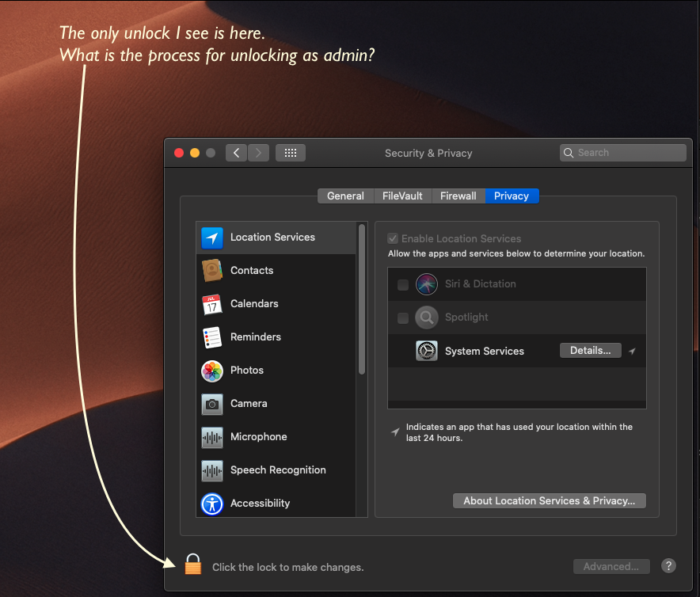Click the Spotlight magnifier app icon
Viewport: 700px width, 597px height.
[x=426, y=318]
